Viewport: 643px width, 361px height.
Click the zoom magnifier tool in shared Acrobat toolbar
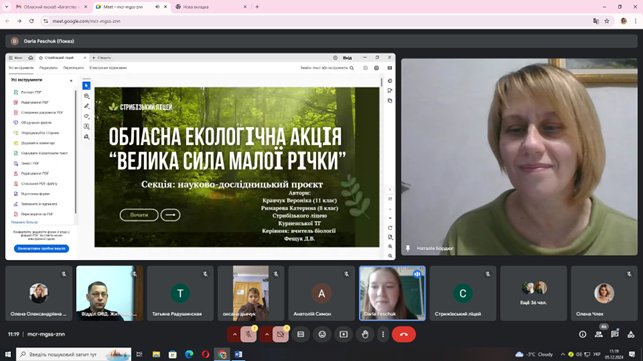(x=87, y=96)
